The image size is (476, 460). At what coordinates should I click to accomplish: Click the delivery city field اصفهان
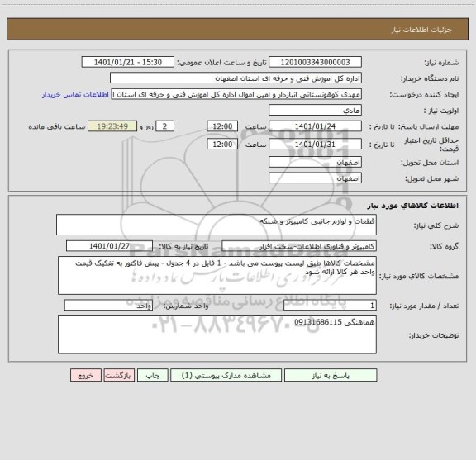315,178
